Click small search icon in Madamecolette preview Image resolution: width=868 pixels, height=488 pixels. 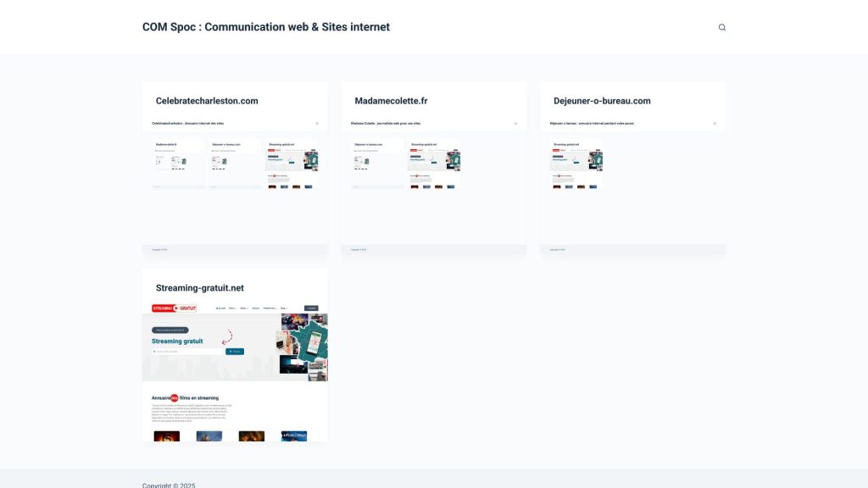pyautogui.click(x=515, y=124)
